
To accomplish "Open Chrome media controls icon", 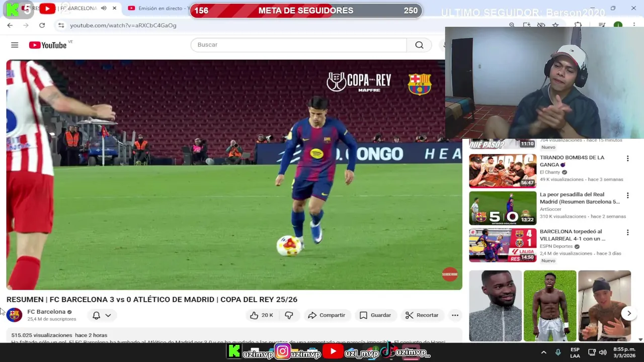I will [x=602, y=25].
